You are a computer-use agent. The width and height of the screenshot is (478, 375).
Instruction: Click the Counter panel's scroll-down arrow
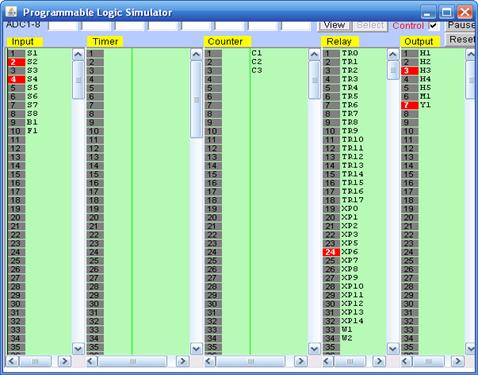coord(314,349)
